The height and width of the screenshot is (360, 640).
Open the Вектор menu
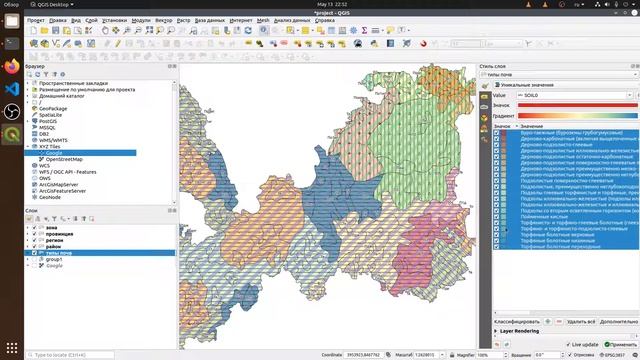pos(164,20)
